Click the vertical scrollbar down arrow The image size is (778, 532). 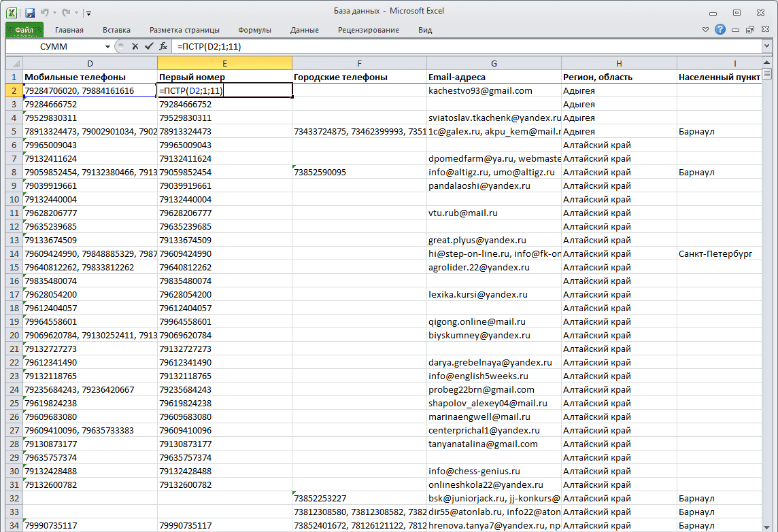[766, 527]
